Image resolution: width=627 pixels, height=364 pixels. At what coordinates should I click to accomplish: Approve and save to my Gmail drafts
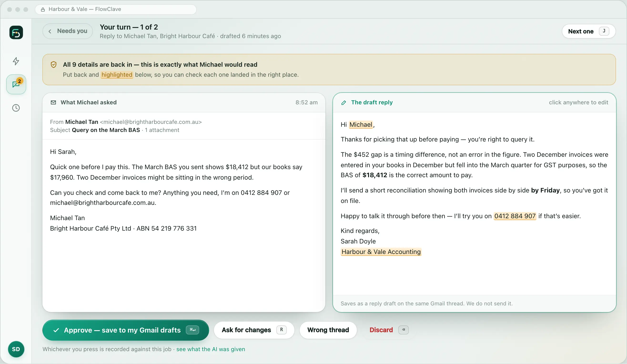pos(126,330)
